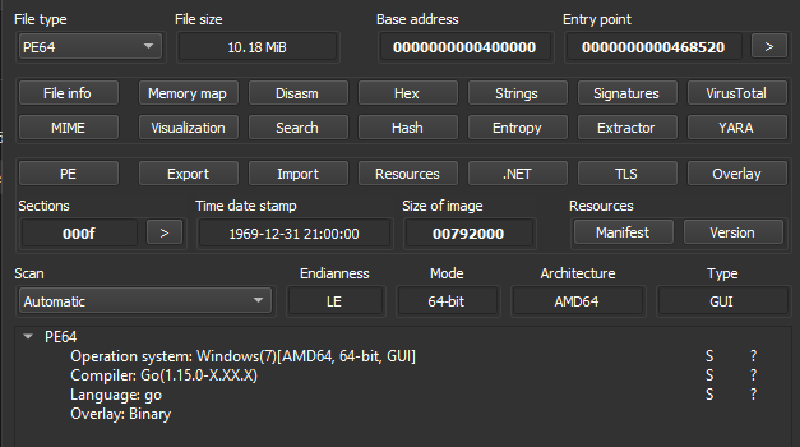
Task: Open the Entropy analysis
Action: (x=516, y=127)
